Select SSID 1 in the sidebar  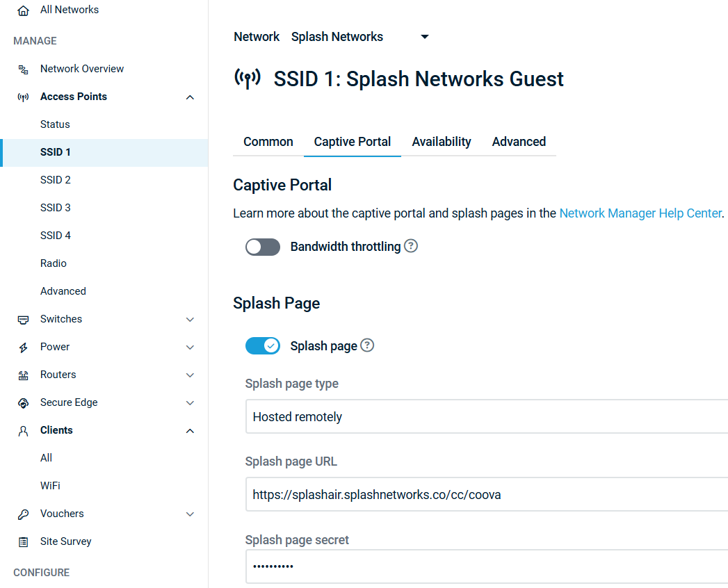coord(104,152)
